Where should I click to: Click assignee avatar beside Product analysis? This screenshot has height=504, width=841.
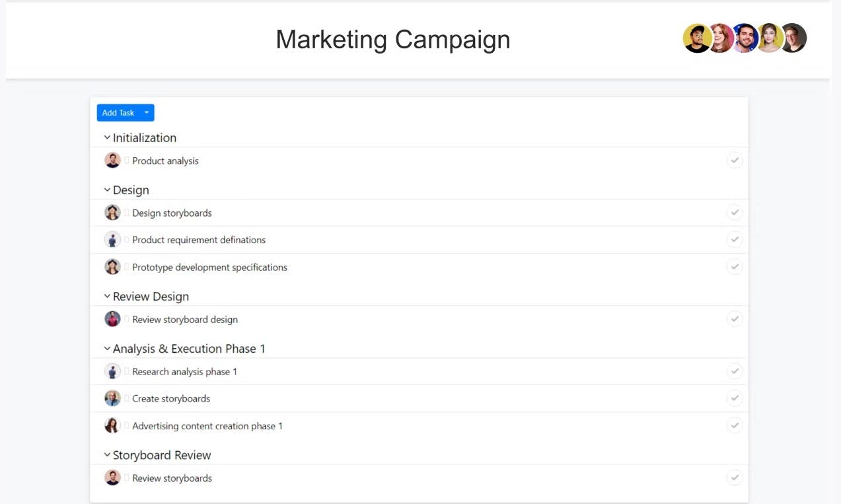tap(112, 161)
